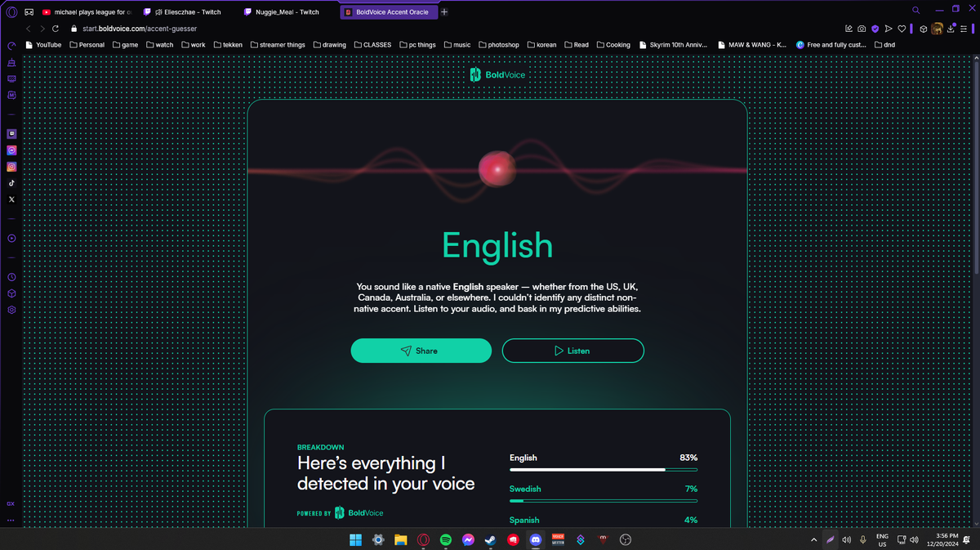Open the YouTube bookmark

tap(44, 45)
